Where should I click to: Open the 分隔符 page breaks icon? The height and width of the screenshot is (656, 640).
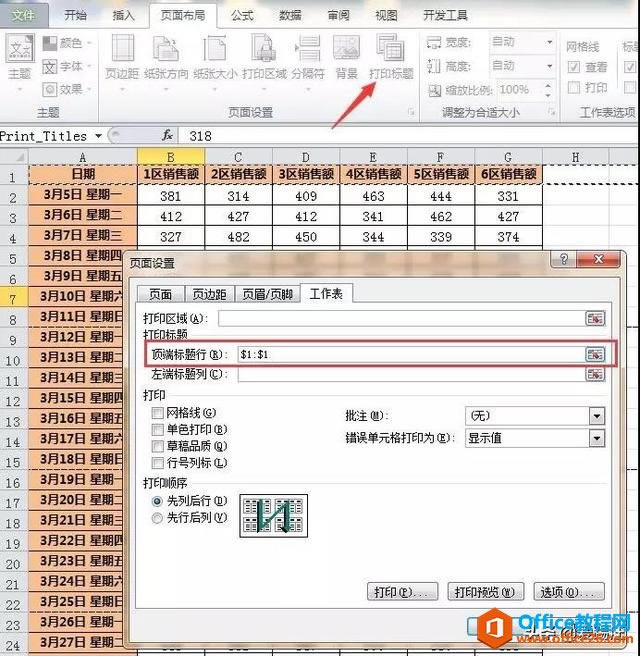[x=308, y=58]
